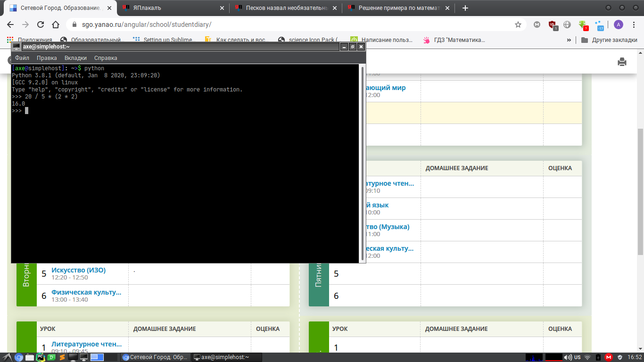Open the Wi-Fi network tray icon
This screenshot has height=362, width=644.
coord(587,357)
